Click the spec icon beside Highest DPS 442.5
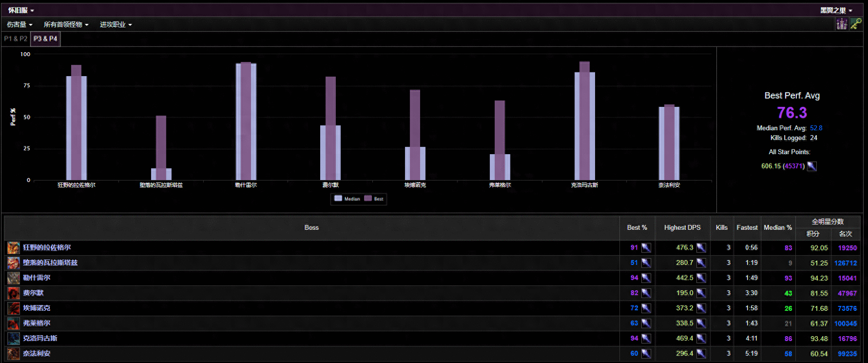The image size is (868, 363). tap(701, 278)
